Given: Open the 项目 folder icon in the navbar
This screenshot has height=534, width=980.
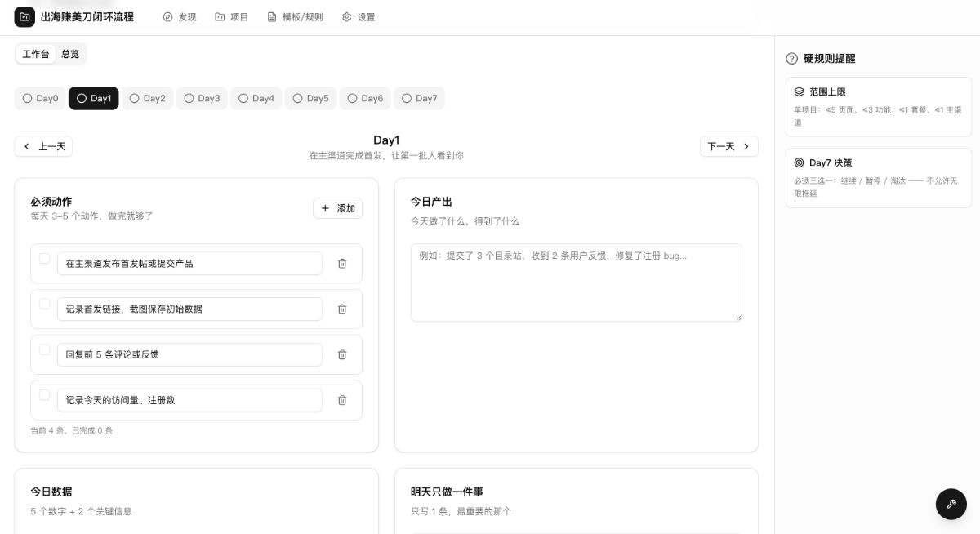Looking at the screenshot, I should click(x=218, y=16).
